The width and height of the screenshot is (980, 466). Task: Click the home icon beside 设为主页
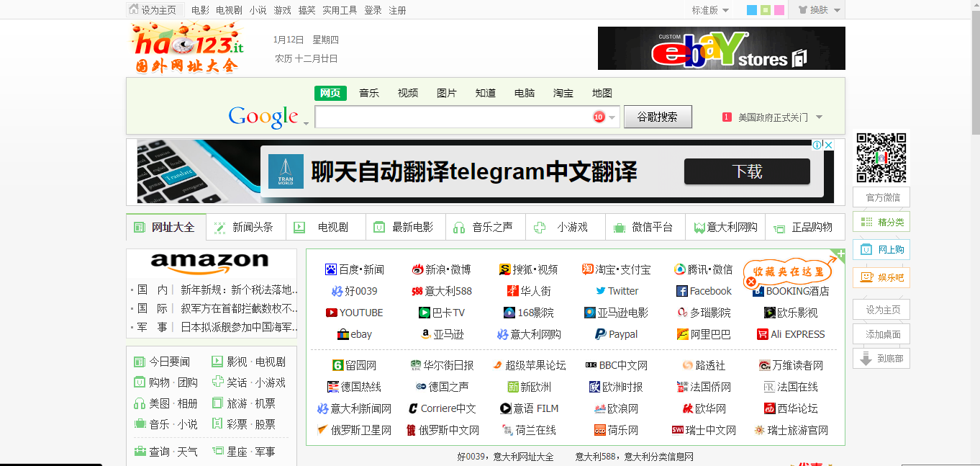134,9
